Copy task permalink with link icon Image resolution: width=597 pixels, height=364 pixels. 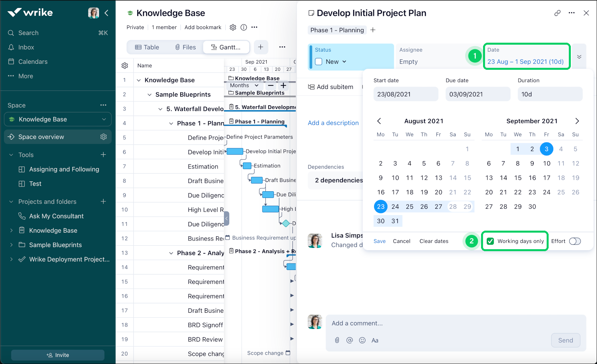pyautogui.click(x=558, y=13)
